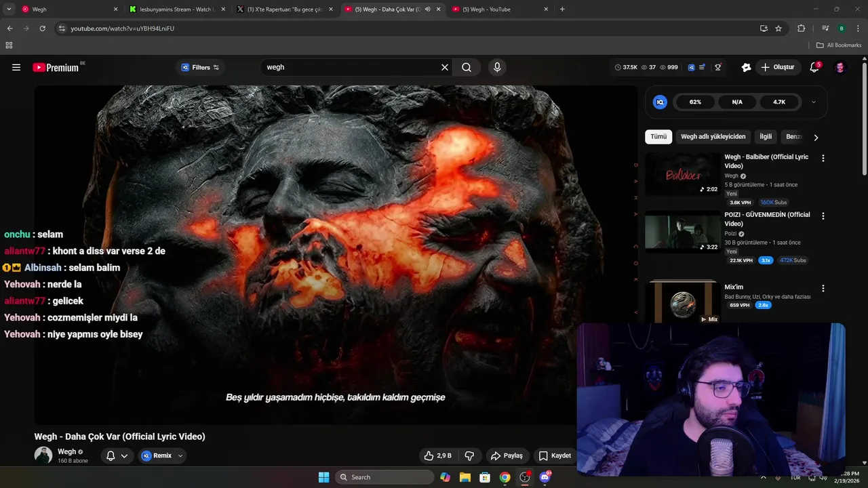868x488 pixels.
Task: Mute the 'Wegh - Daha Çok Var' tab audio
Action: tap(427, 9)
